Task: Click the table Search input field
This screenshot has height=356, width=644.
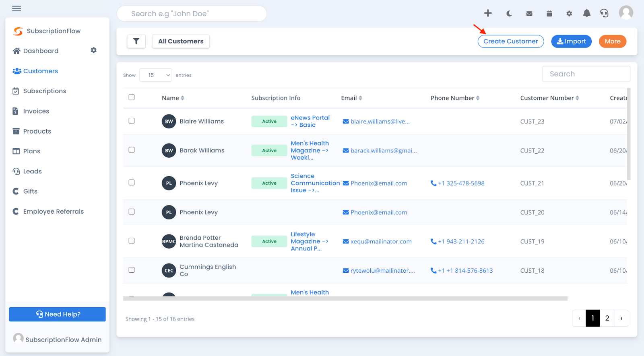Action: point(586,74)
